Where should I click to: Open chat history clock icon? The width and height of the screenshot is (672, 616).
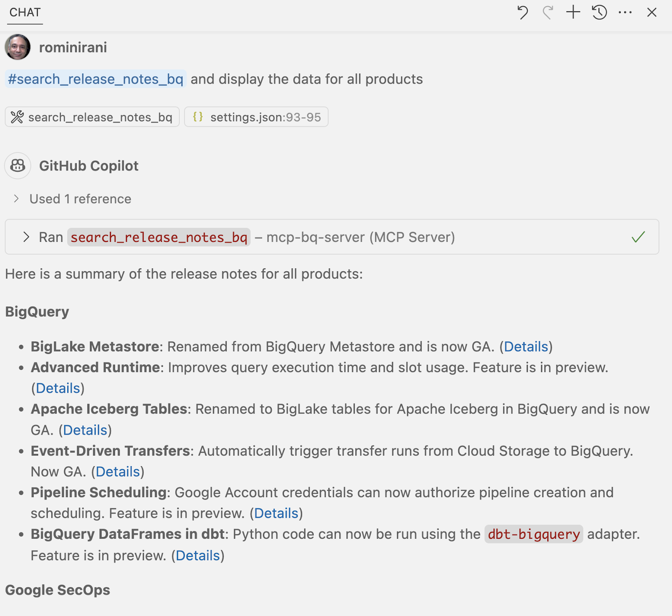click(x=599, y=13)
